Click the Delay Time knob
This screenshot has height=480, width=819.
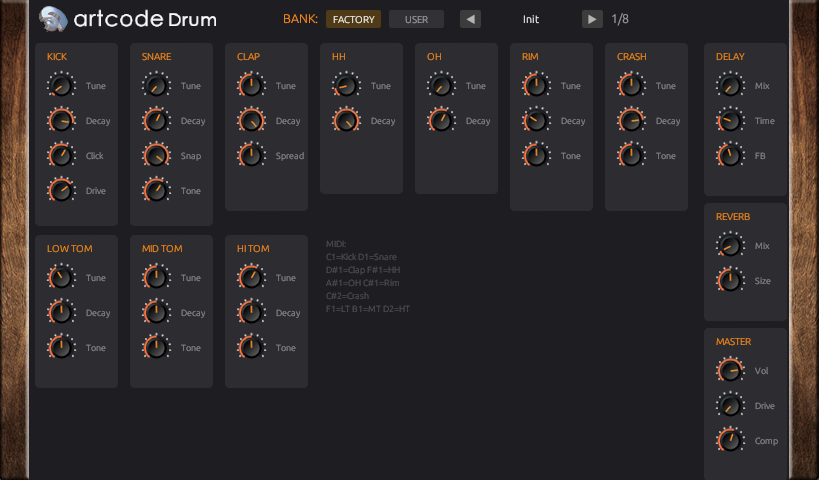pos(730,121)
